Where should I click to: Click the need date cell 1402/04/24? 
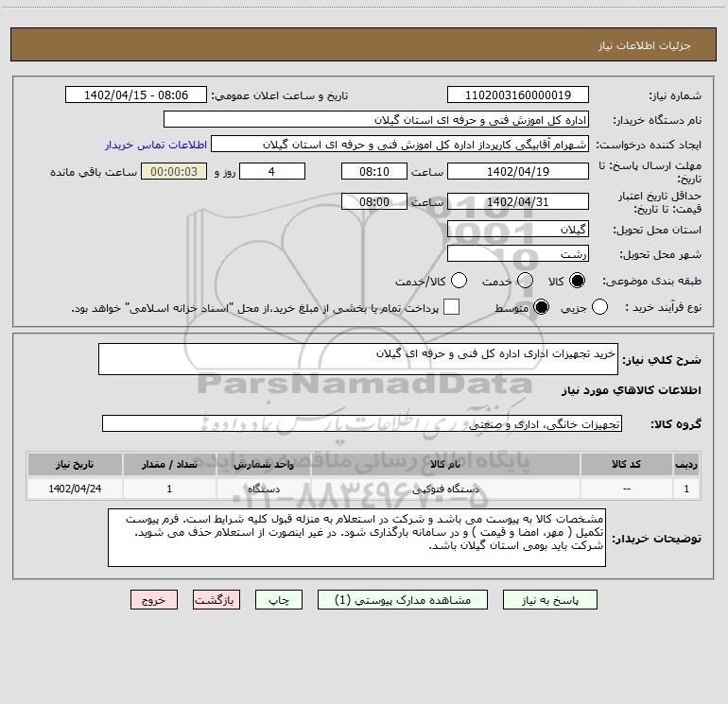click(x=75, y=489)
